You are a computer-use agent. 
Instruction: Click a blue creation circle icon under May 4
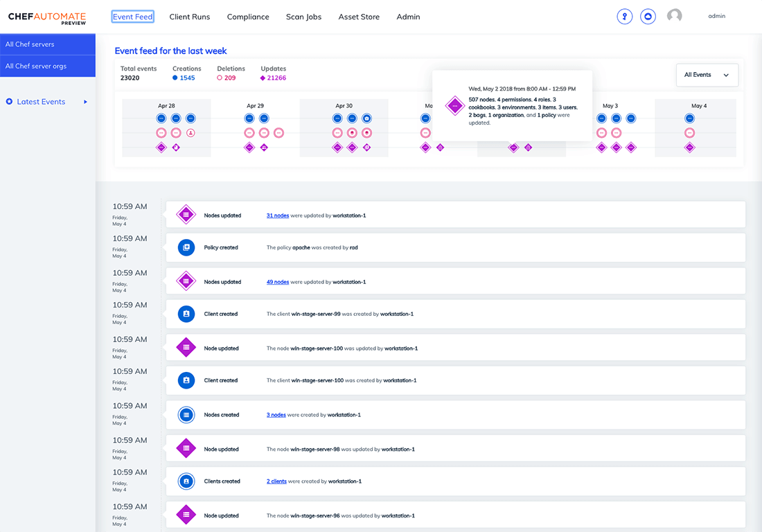pos(689,118)
